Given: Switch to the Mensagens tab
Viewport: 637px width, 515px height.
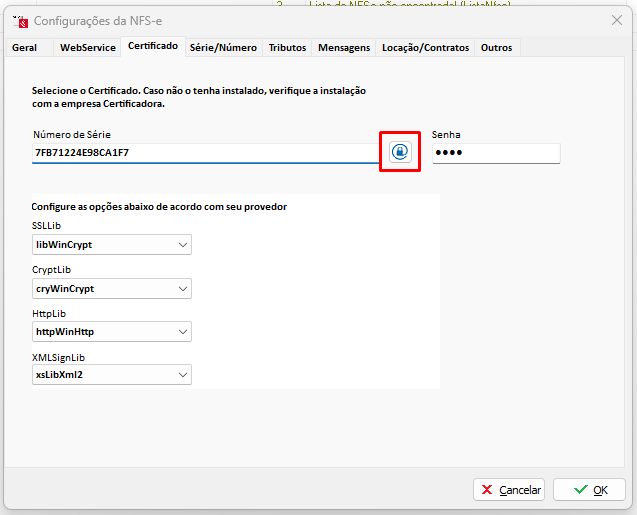Looking at the screenshot, I should (x=344, y=48).
